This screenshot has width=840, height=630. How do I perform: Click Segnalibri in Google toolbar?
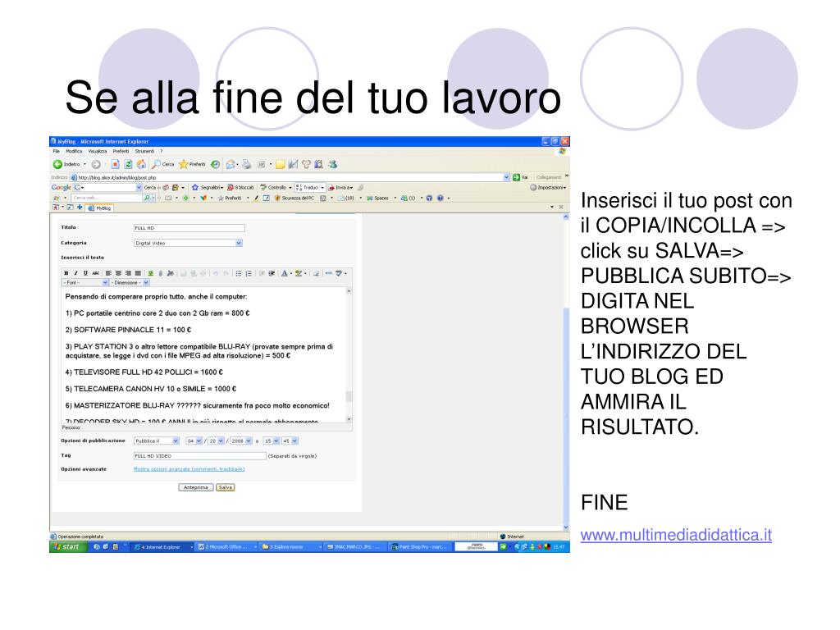click(208, 188)
